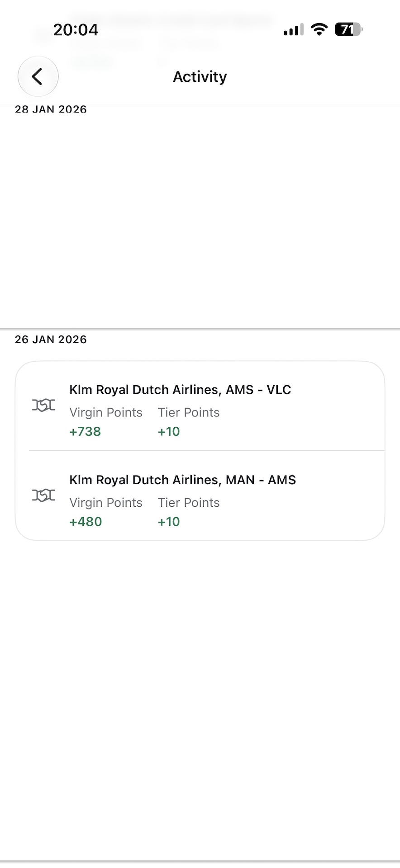Tap the +10 Tier Points for AMS - VLC
Image resolution: width=400 pixels, height=868 pixels.
tap(169, 431)
